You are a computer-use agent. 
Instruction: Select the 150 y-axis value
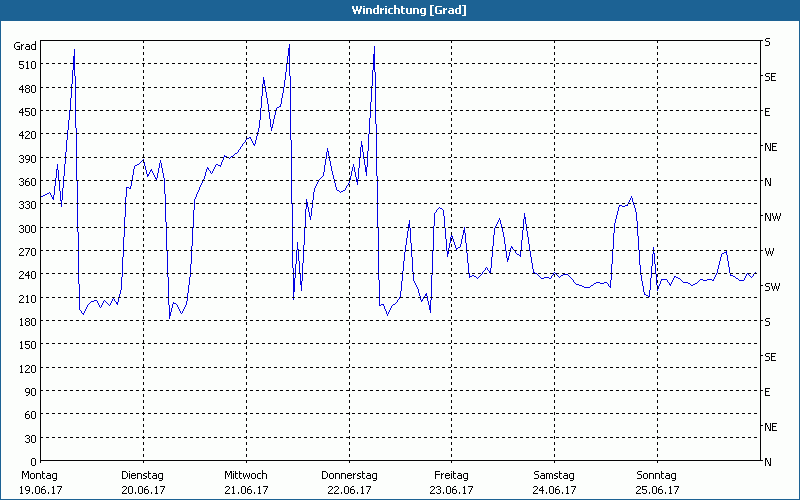(x=28, y=345)
